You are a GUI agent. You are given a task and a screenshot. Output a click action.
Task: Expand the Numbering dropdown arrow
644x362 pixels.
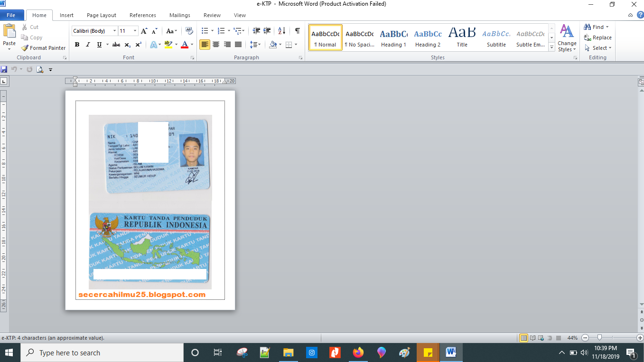tap(229, 31)
